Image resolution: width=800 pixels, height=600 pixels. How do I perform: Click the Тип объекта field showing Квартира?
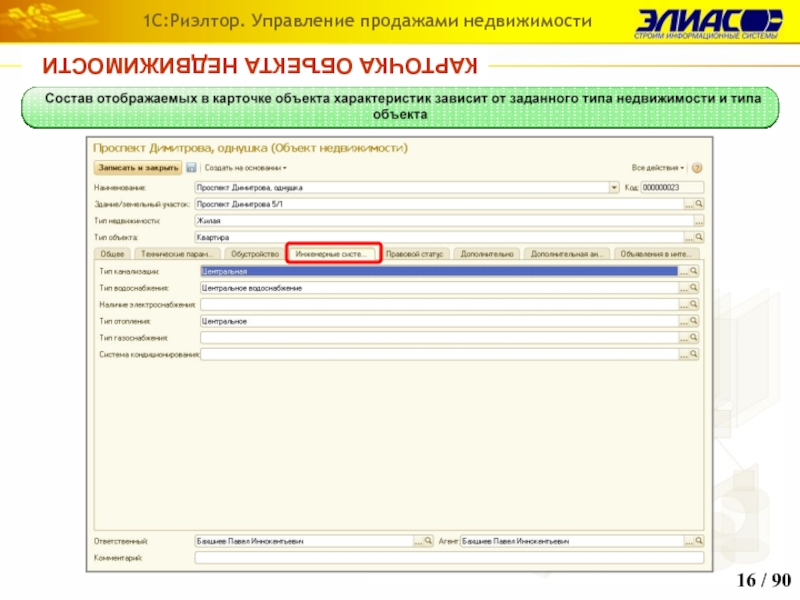tap(439, 237)
